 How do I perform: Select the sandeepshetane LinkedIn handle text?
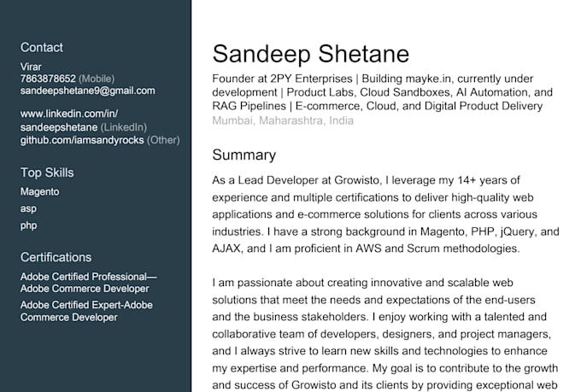[x=59, y=127]
